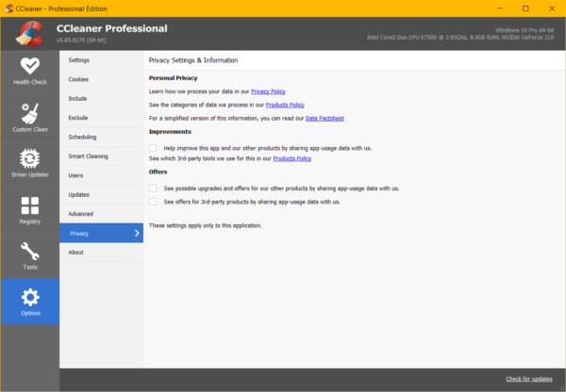This screenshot has width=566, height=392.
Task: Go to the Scheduling options page
Action: click(x=83, y=137)
